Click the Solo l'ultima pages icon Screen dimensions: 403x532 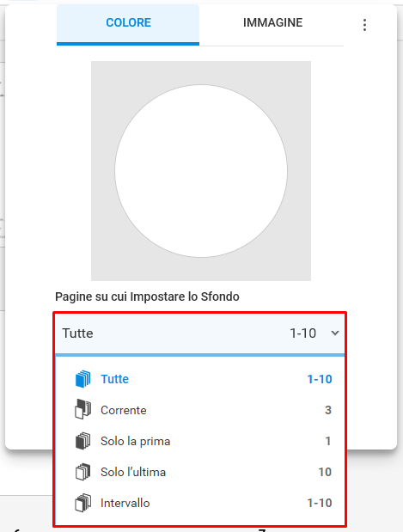82,472
